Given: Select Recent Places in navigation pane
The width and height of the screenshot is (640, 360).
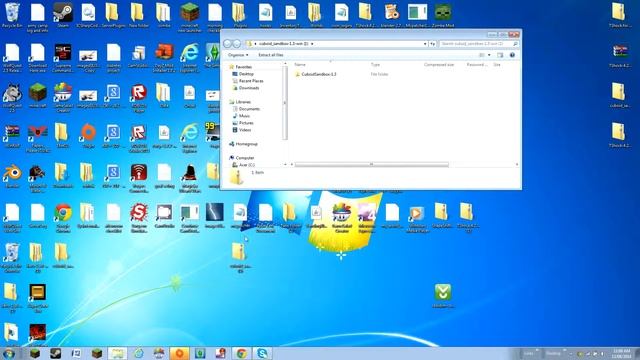Looking at the screenshot, I should click(251, 81).
